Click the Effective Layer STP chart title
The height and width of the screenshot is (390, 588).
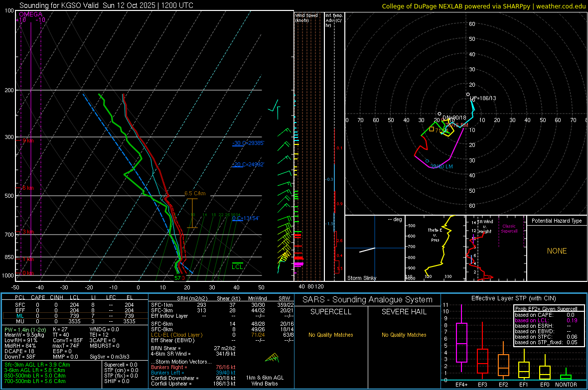pos(513,298)
